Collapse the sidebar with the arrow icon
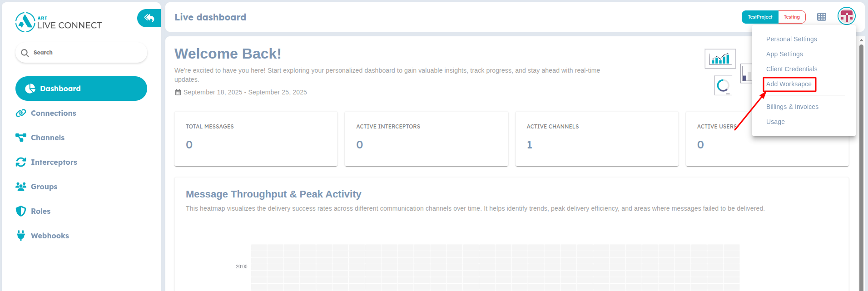868x291 pixels. [x=149, y=18]
